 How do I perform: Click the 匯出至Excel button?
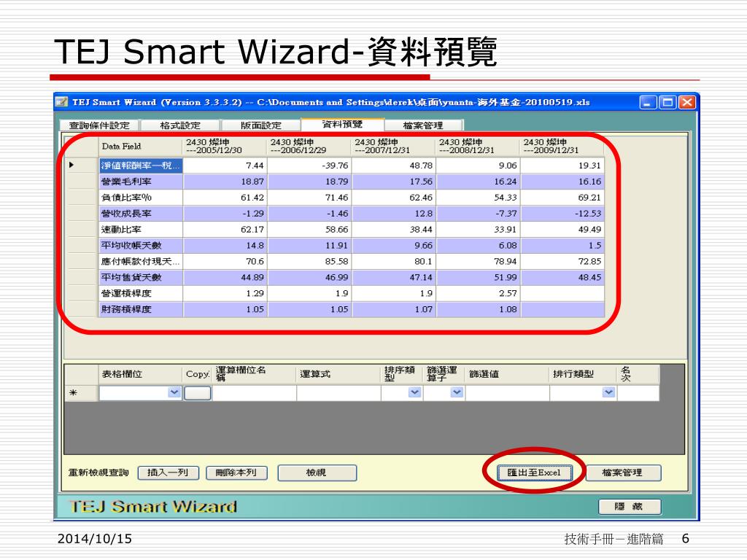tap(534, 472)
